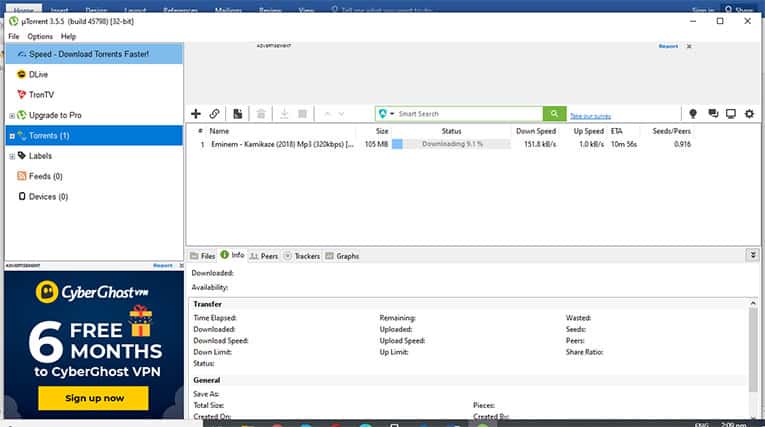This screenshot has height=427, width=765.
Task: Click Add Torrent from URL link icon
Action: click(214, 114)
